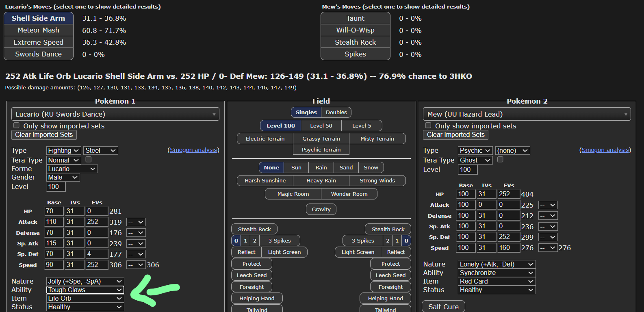
Task: Enable Electric Terrain on the field
Action: coord(265,139)
